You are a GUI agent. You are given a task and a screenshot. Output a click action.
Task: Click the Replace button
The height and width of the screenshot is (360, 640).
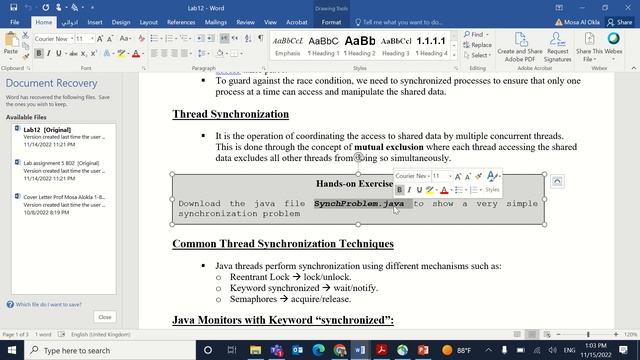478,45
